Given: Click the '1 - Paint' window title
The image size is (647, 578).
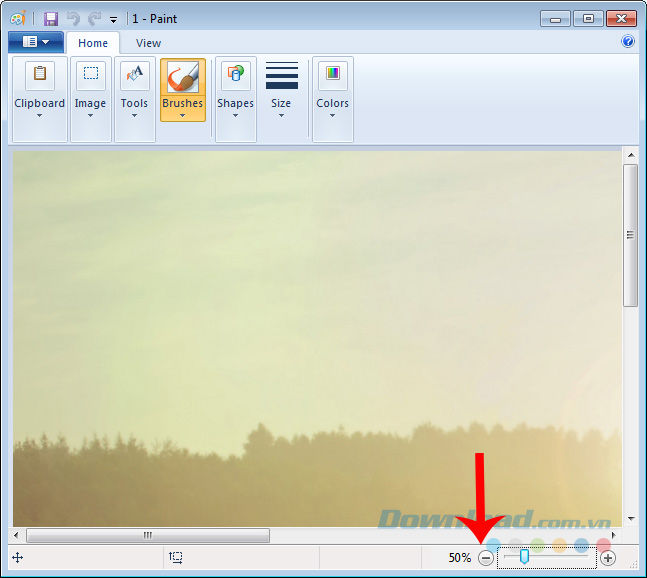Looking at the screenshot, I should (154, 19).
